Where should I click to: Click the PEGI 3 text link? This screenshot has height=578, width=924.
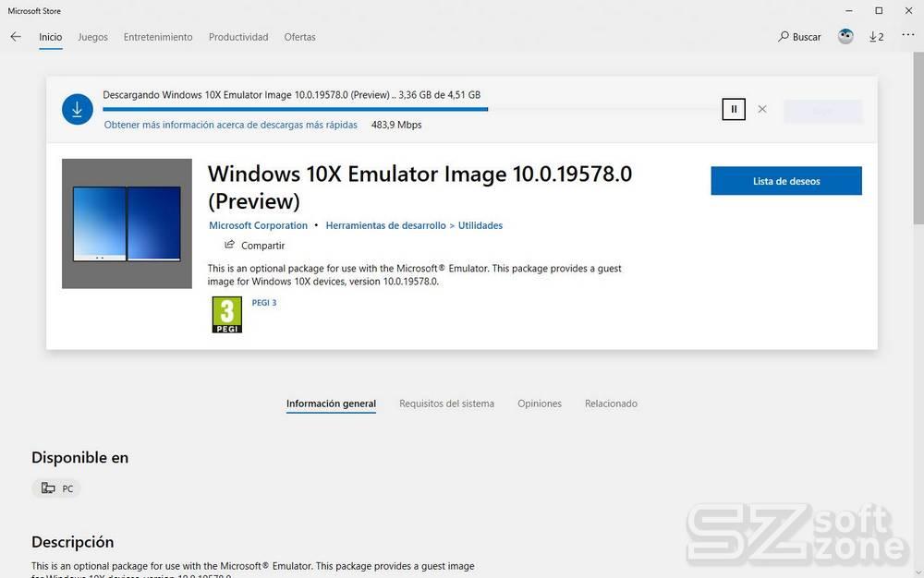point(264,303)
